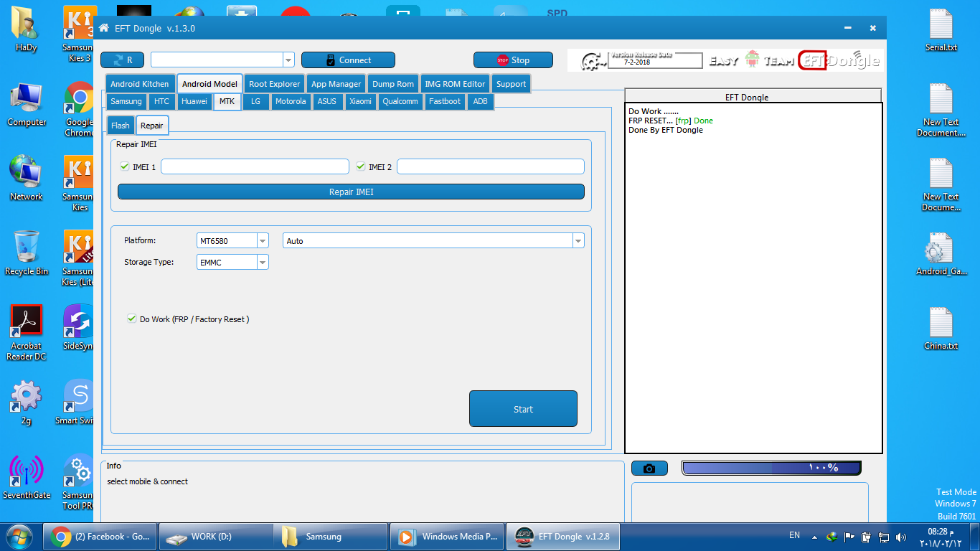Select the Qualcomm brand tab

(400, 101)
